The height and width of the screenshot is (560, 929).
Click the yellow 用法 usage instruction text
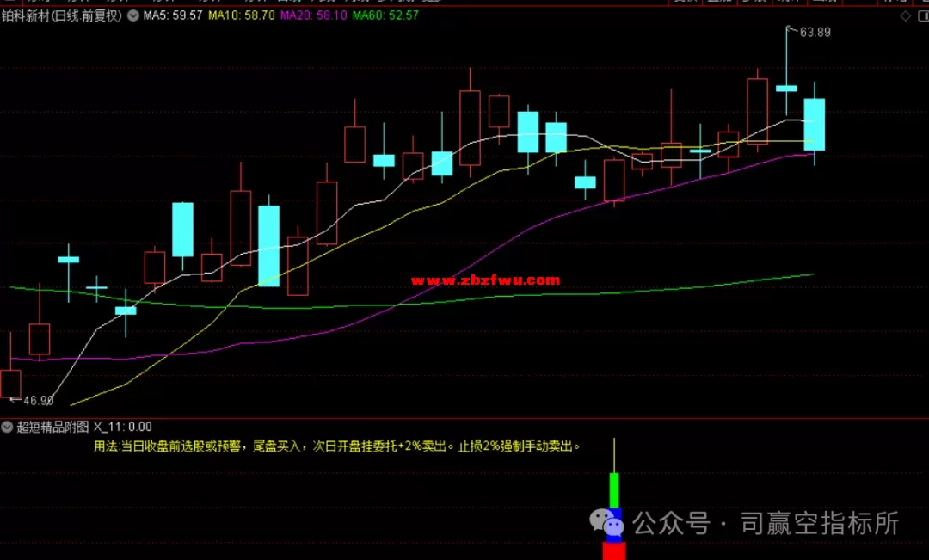(337, 446)
